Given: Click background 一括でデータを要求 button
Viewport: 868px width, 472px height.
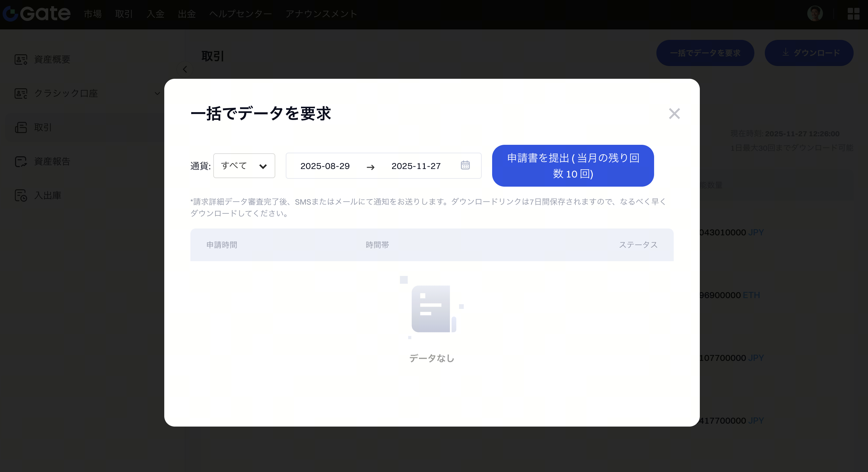Looking at the screenshot, I should click(x=705, y=53).
